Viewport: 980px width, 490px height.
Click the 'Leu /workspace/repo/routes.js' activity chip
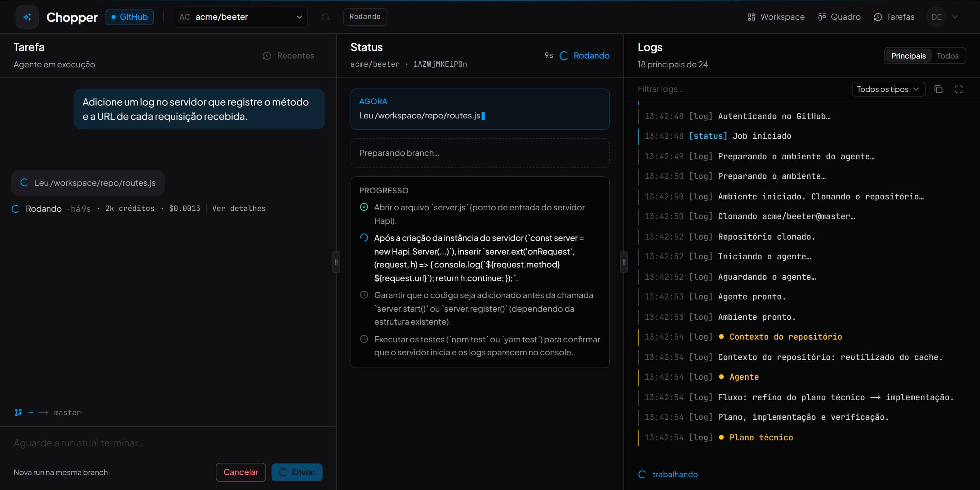click(88, 183)
